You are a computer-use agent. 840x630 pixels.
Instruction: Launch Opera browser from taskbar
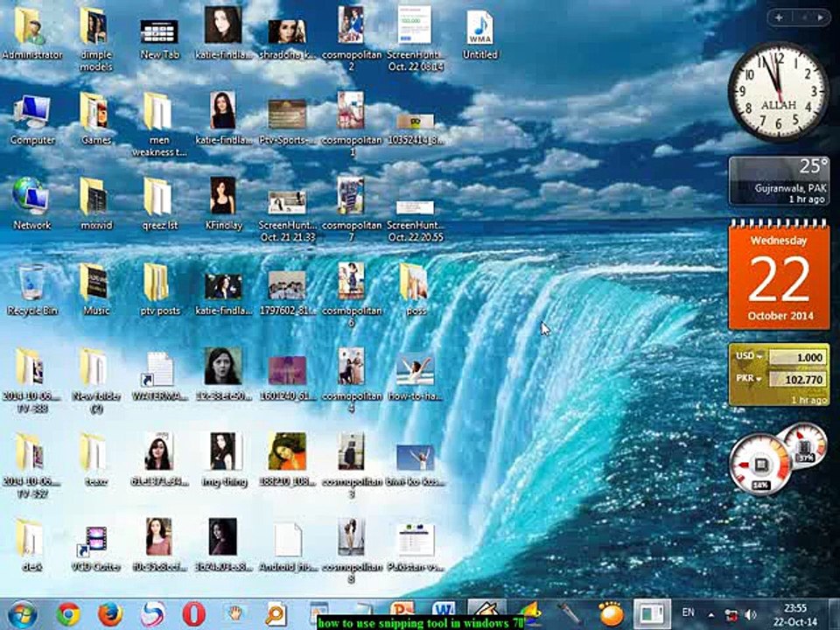[x=193, y=614]
